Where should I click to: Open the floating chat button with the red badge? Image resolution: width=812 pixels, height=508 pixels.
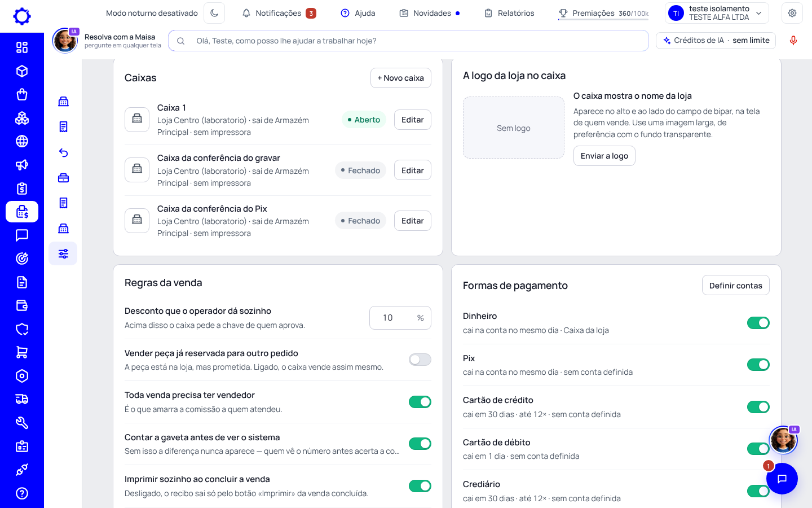click(x=782, y=479)
